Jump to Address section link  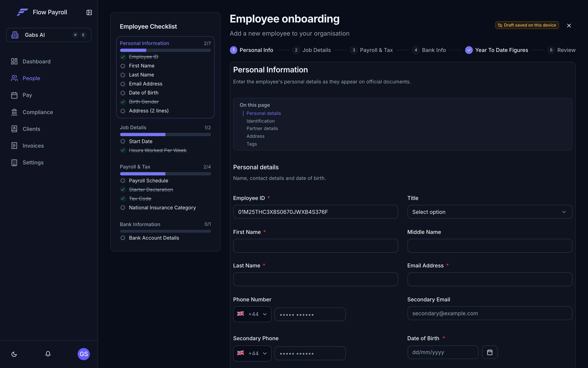255,136
